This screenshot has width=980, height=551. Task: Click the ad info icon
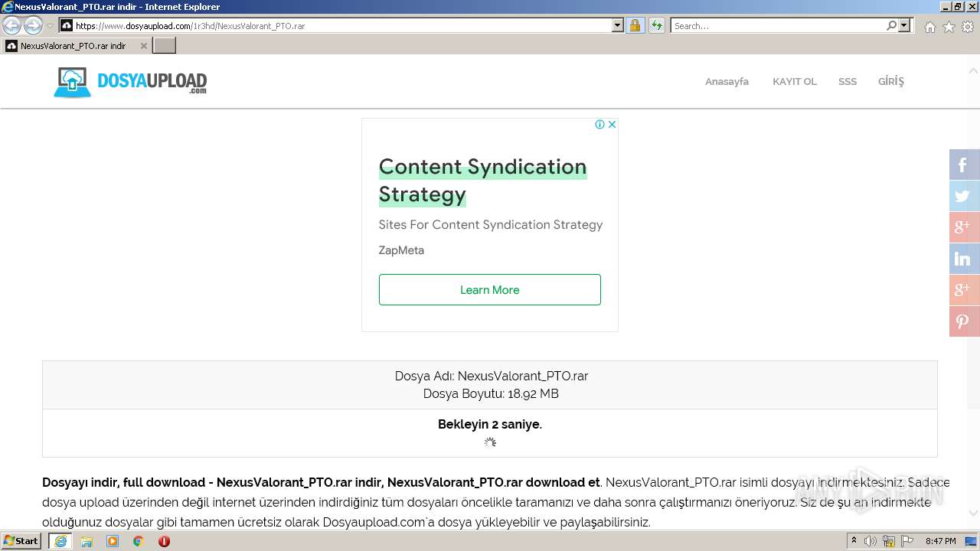point(600,124)
